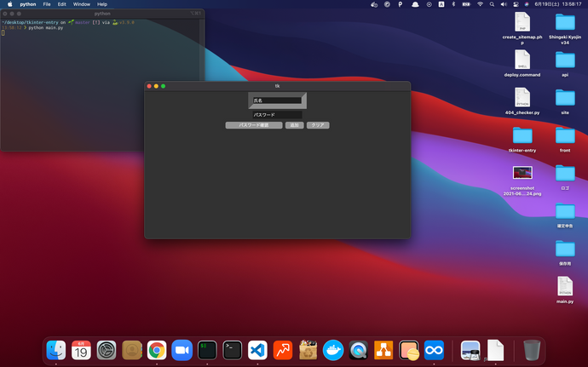Open the orange diagram app in the Dock
The image size is (588, 367).
(383, 350)
